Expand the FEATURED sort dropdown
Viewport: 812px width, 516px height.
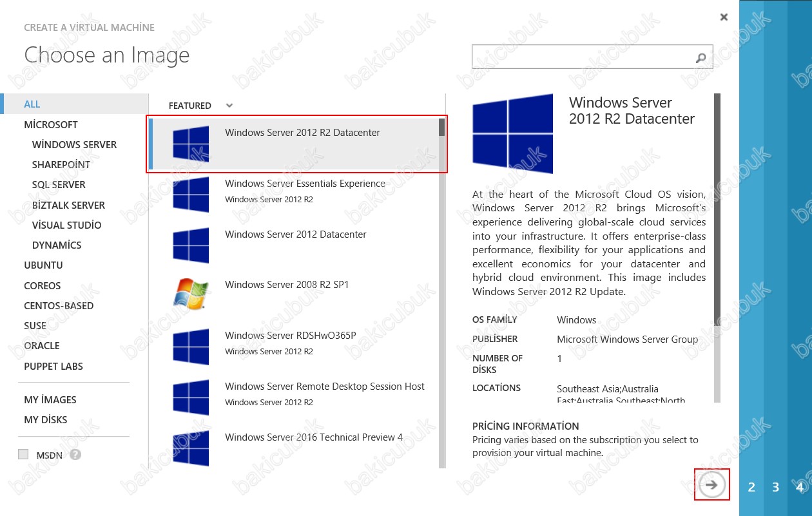click(229, 105)
